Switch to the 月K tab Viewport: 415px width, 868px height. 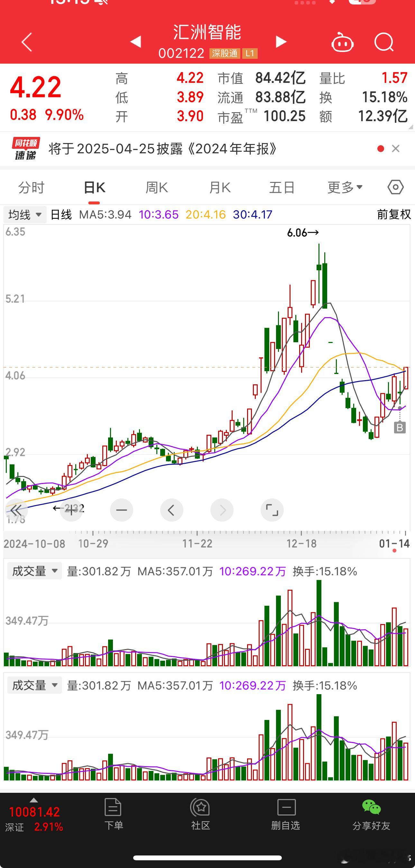tap(220, 187)
